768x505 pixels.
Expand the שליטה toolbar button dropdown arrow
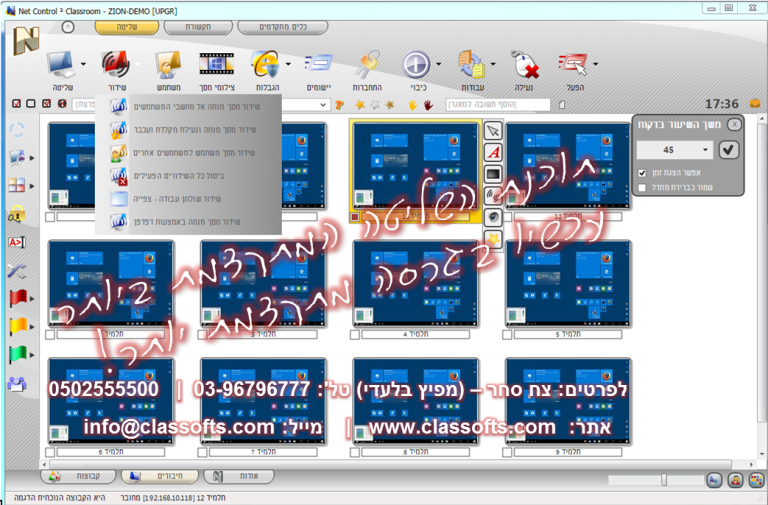(83, 64)
